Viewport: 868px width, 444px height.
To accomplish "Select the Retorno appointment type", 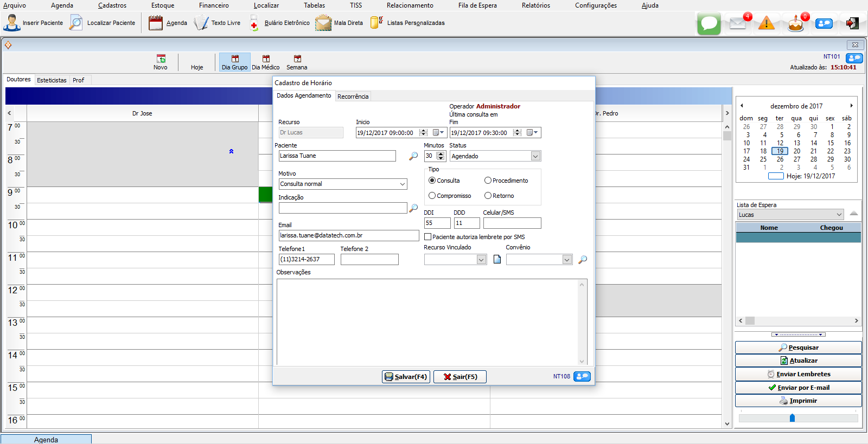I will coord(488,196).
